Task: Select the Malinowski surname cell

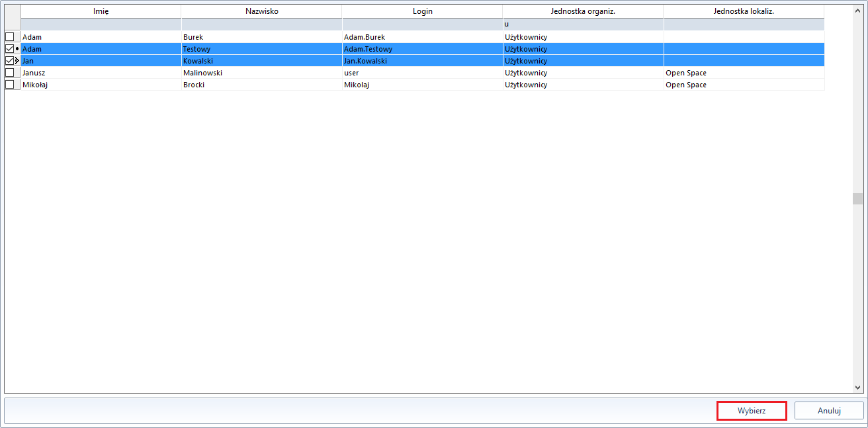Action: pyautogui.click(x=261, y=73)
